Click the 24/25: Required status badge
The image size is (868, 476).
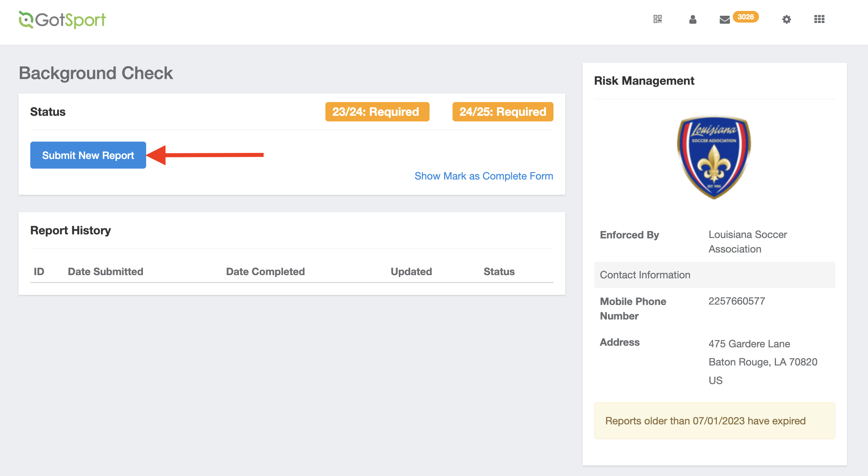coord(503,112)
